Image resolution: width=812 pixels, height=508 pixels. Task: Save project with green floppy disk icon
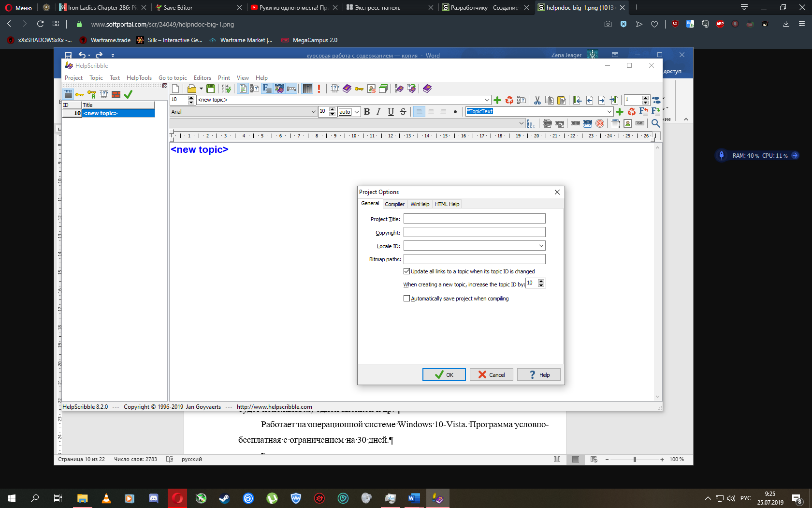point(211,89)
